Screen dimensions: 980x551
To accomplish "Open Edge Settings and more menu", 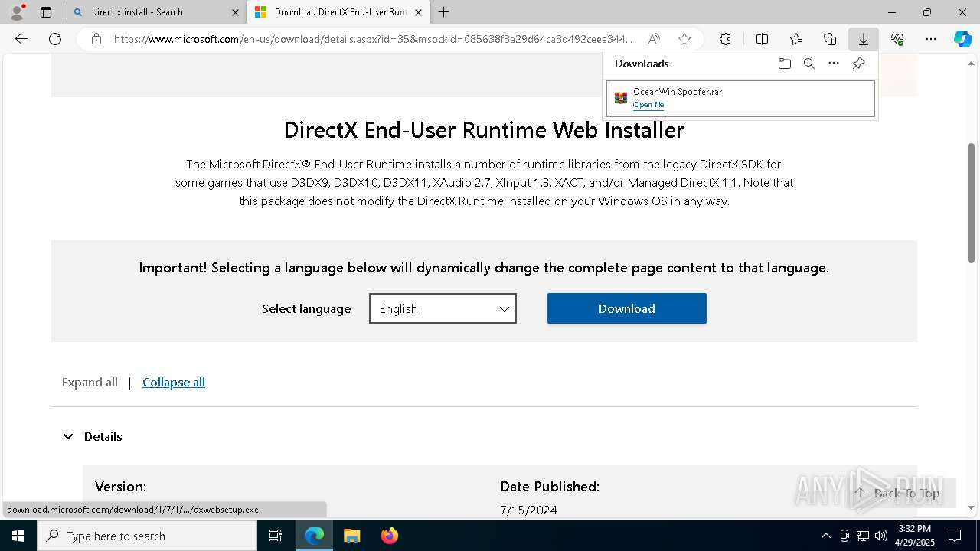I will [x=931, y=39].
